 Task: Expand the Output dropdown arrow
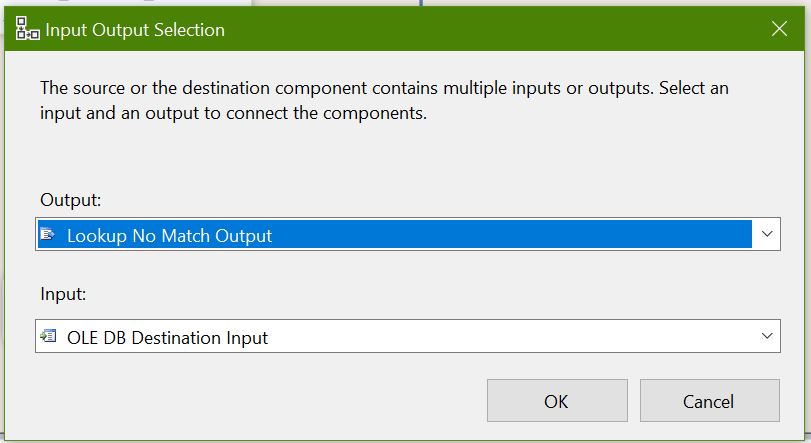[767, 234]
